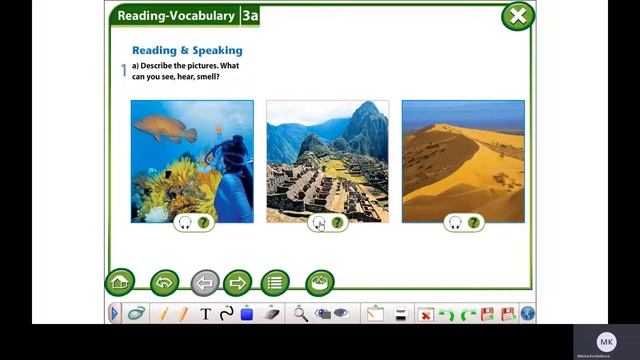Redo the annotation
The height and width of the screenshot is (360, 640).
point(467,314)
